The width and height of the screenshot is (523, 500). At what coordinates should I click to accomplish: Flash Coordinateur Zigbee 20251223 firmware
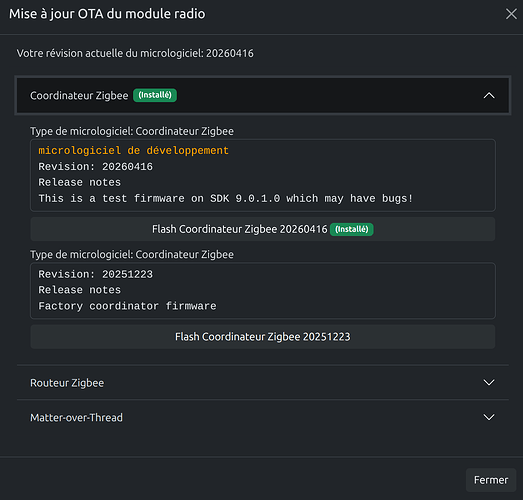263,337
